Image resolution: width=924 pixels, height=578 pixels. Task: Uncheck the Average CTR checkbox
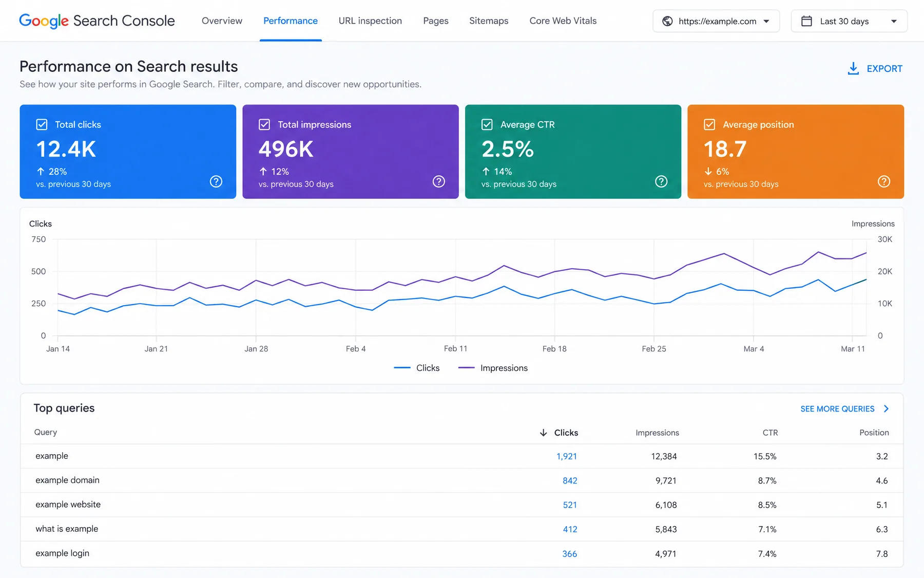pos(487,124)
